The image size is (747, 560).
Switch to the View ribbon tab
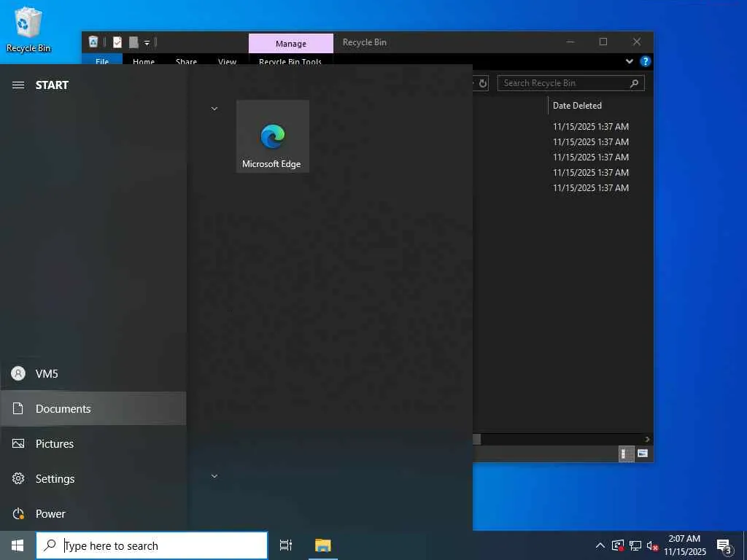coord(228,60)
